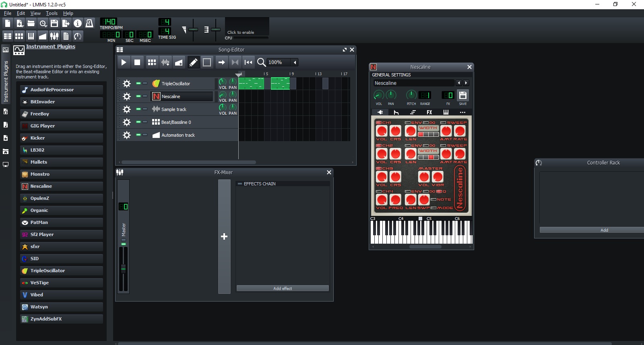Screen dimensions: 644x345
Task: Select previous preset arrow in Nescaline
Action: [459, 83]
